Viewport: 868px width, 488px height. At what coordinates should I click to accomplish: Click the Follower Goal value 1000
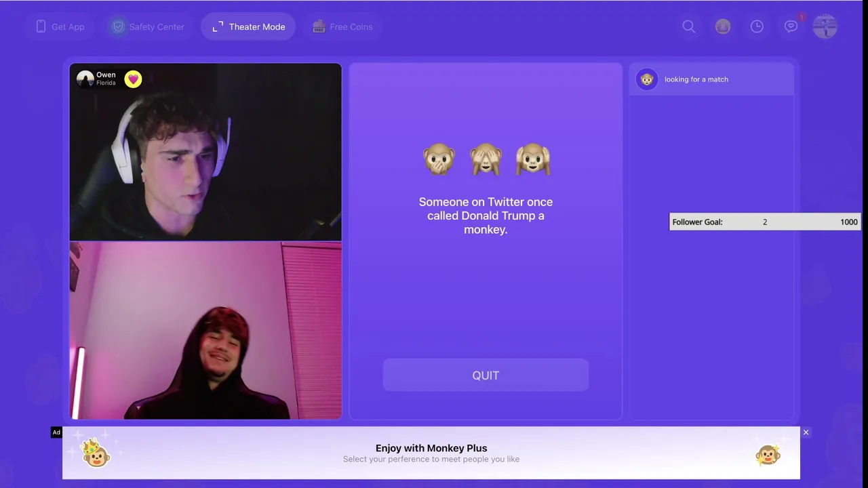coord(849,222)
